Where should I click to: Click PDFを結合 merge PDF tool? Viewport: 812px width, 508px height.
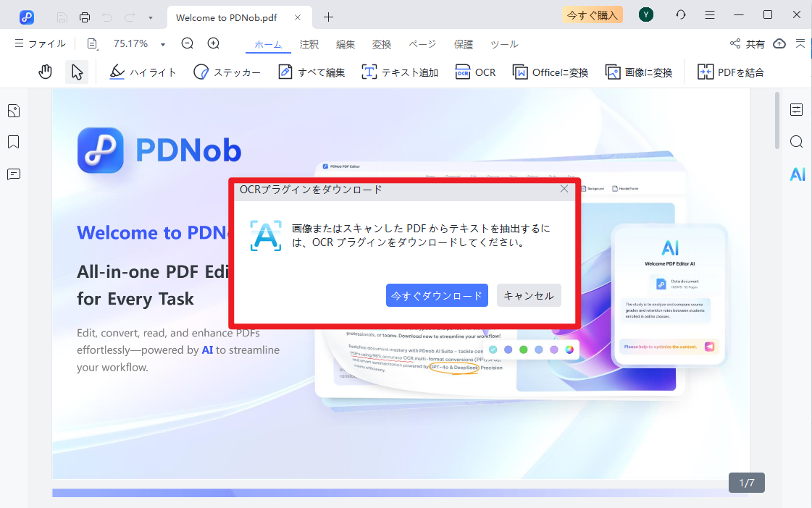click(x=731, y=72)
